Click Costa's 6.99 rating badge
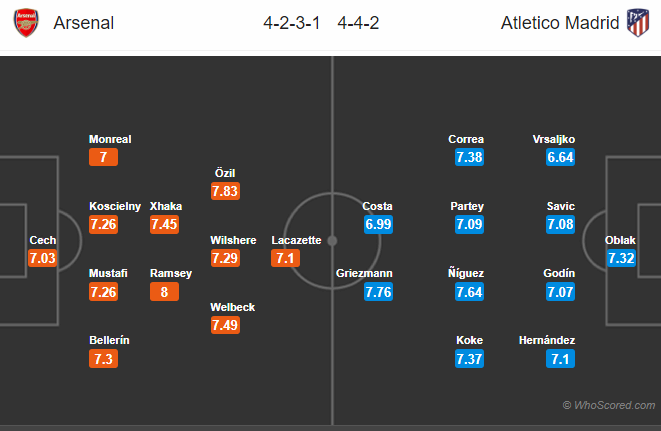 tap(378, 224)
